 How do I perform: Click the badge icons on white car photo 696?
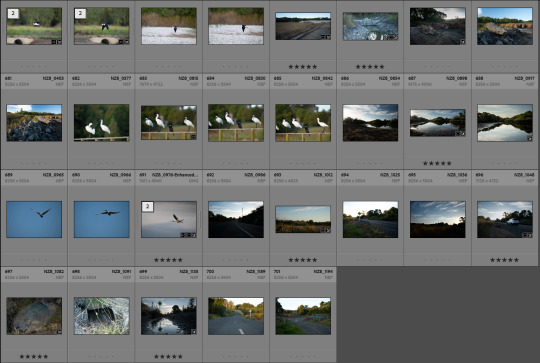click(527, 235)
